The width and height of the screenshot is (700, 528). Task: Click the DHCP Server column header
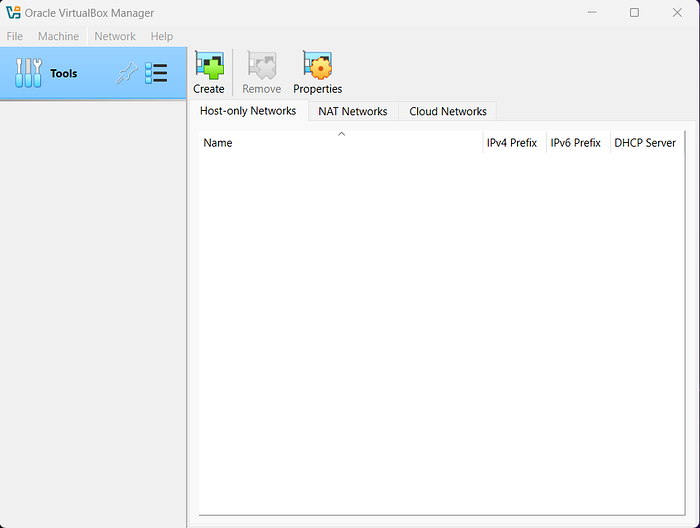pos(647,143)
